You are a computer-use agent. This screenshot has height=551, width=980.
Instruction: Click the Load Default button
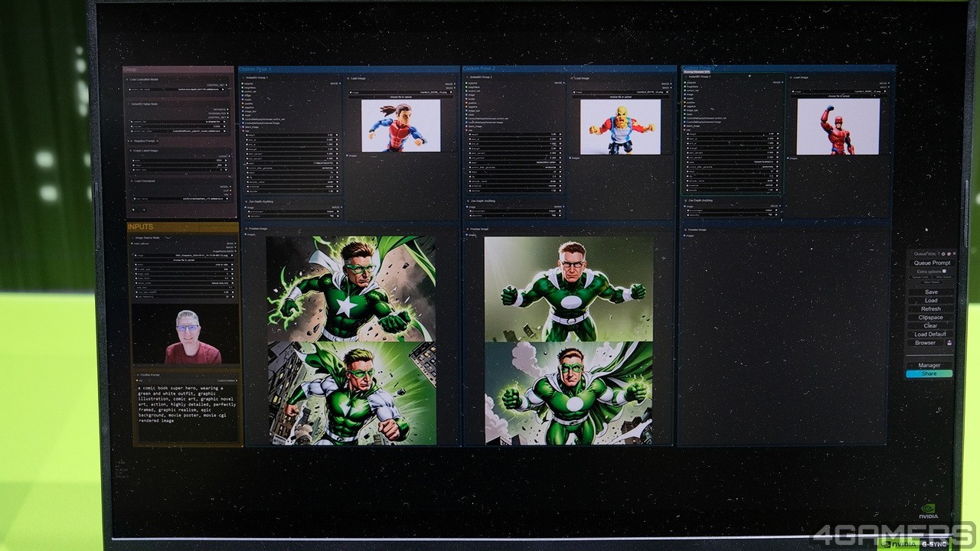[x=931, y=334]
